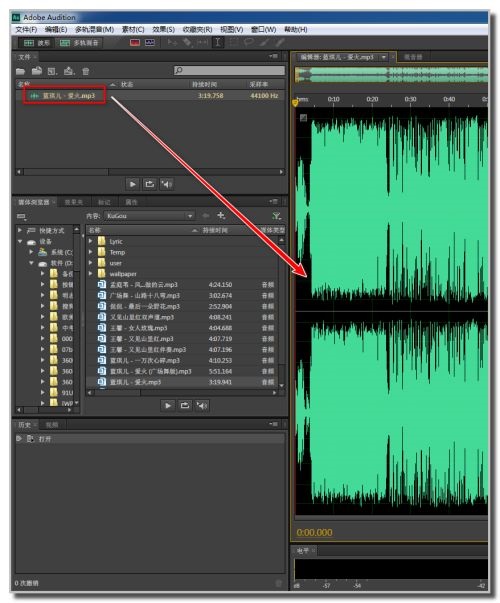Viewport: 500px width, 603px height.
Task: Open the KuGou content location dropdown
Action: (149, 216)
